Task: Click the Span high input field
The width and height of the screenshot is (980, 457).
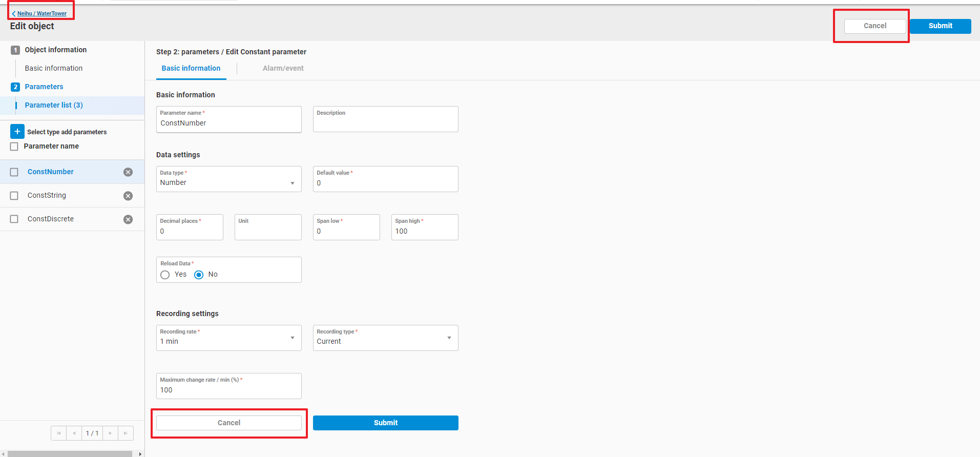Action: coord(424,231)
